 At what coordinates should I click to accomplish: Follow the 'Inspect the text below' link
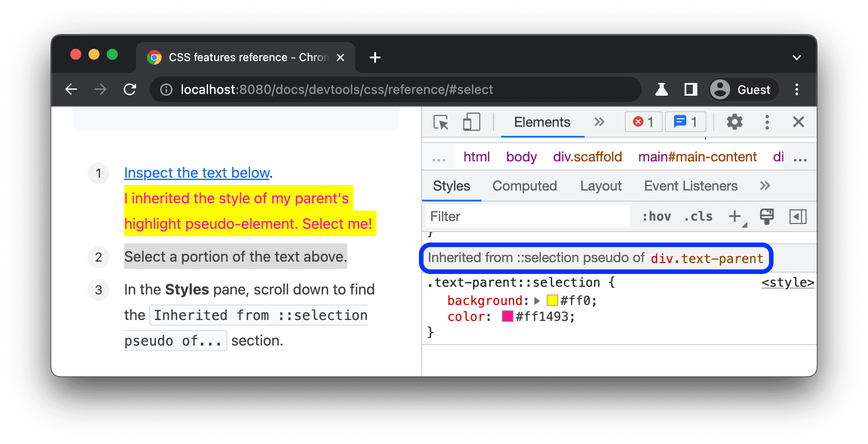196,173
